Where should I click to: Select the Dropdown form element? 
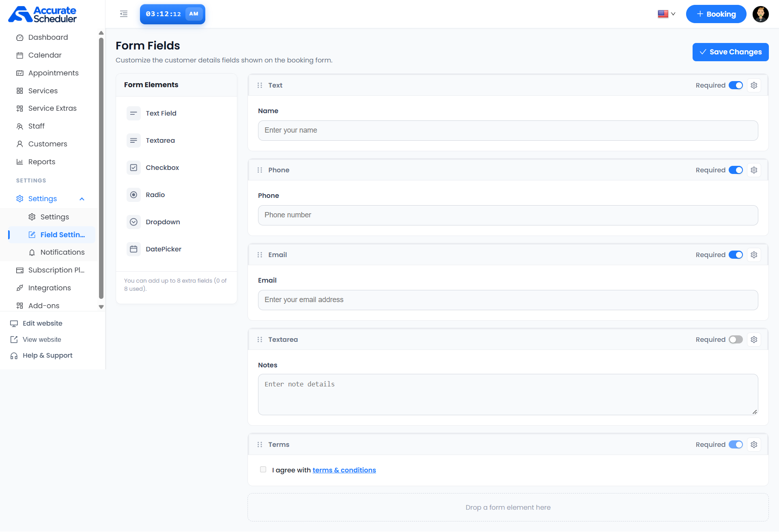click(176, 222)
